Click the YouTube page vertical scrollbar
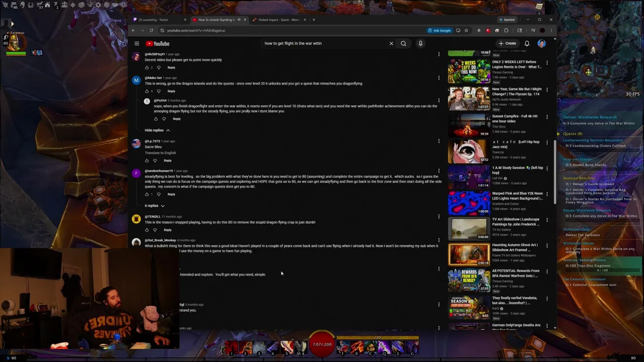 (x=555, y=171)
